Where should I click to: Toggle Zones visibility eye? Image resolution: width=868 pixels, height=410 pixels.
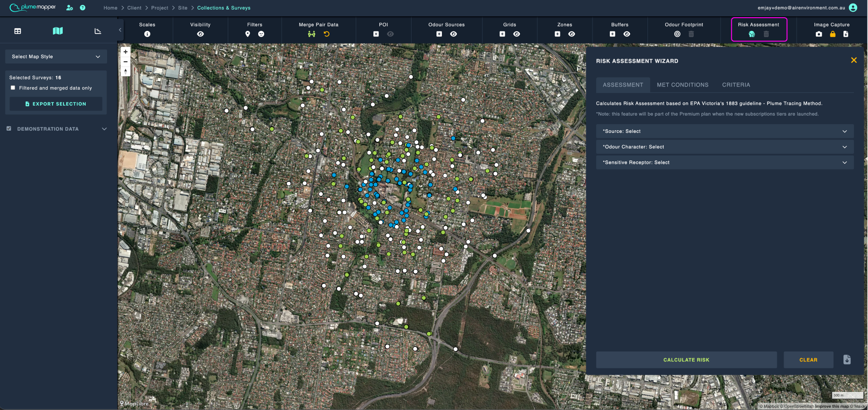pos(572,34)
